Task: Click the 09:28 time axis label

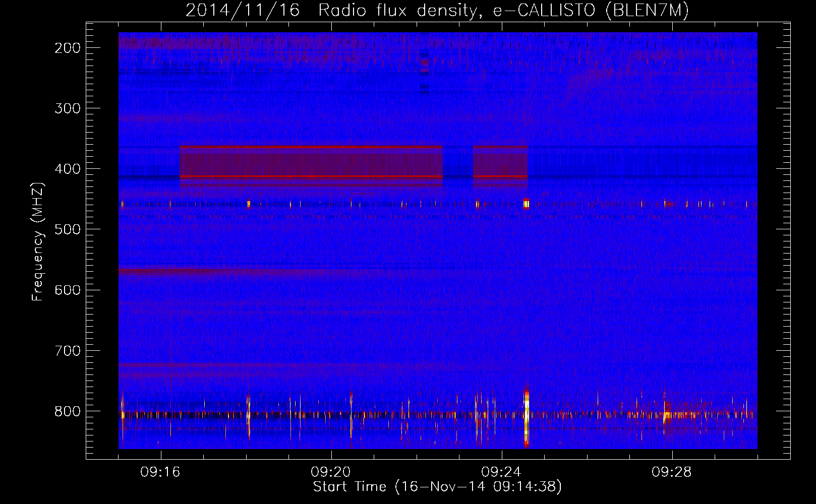Action: pos(672,472)
